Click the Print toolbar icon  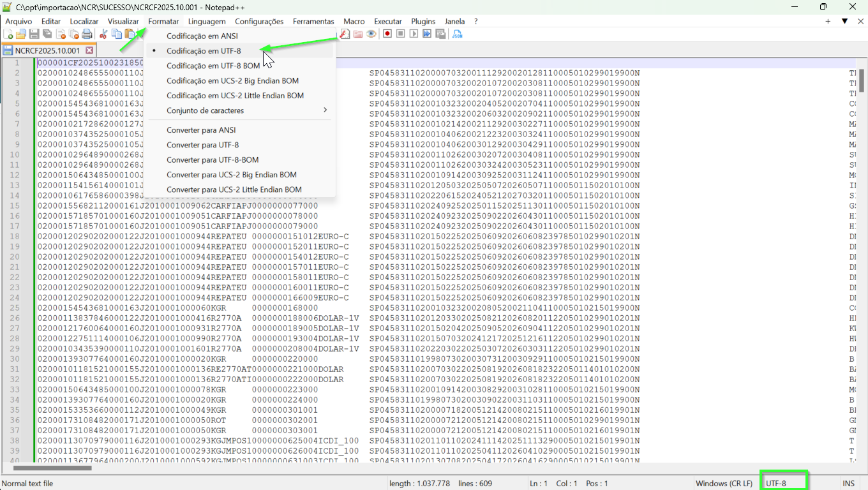coord(87,34)
